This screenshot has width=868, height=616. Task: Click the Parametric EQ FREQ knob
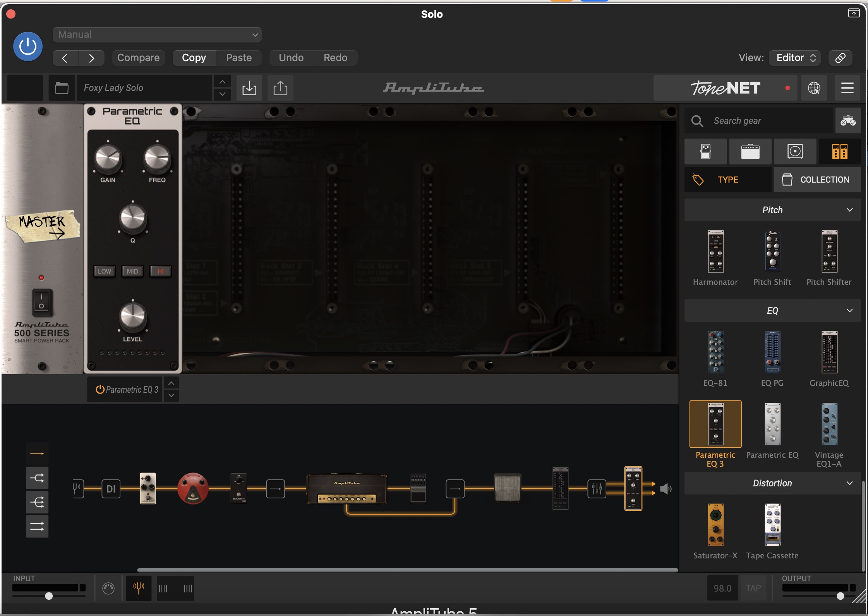click(157, 159)
